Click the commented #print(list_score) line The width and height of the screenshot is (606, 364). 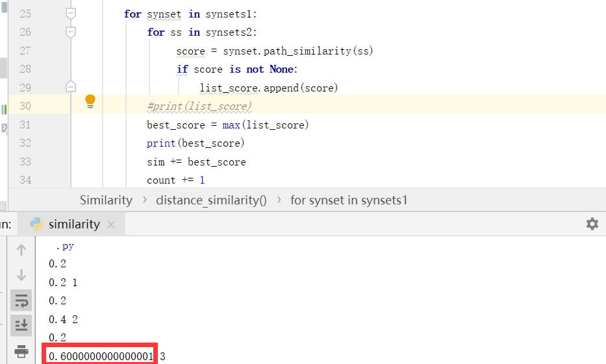click(x=199, y=106)
